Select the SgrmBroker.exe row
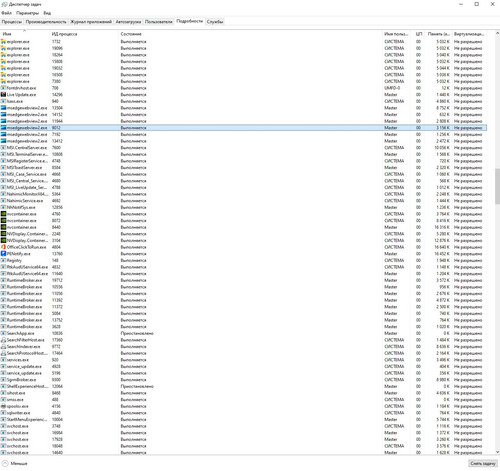Viewport: 500px width, 471px height. point(243,380)
